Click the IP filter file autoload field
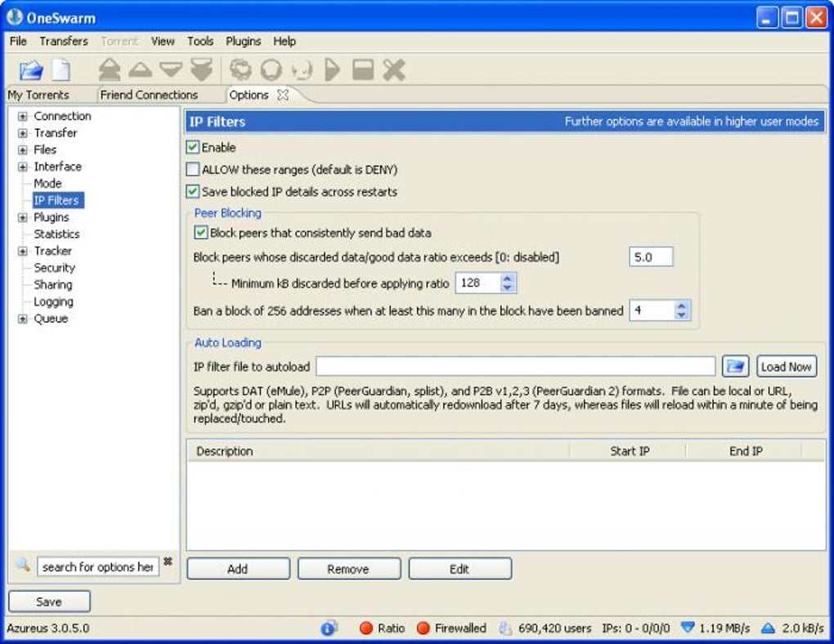 [x=515, y=366]
